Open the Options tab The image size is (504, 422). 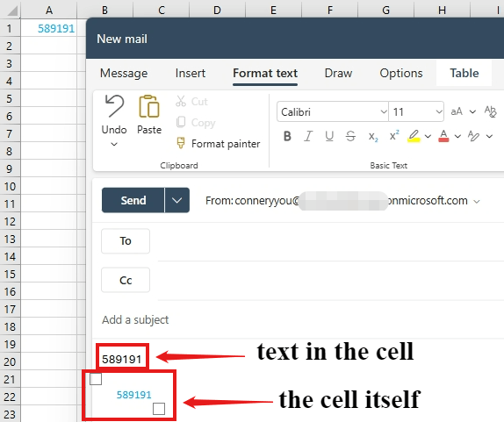pos(401,73)
